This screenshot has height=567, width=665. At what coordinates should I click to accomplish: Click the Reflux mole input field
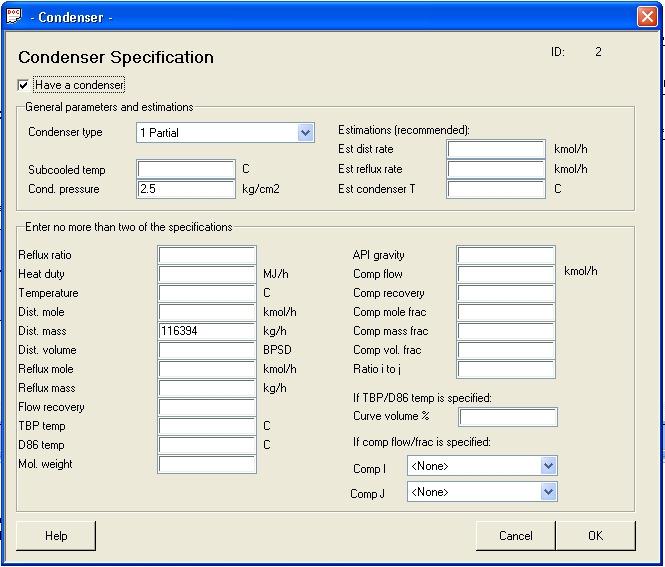(207, 369)
